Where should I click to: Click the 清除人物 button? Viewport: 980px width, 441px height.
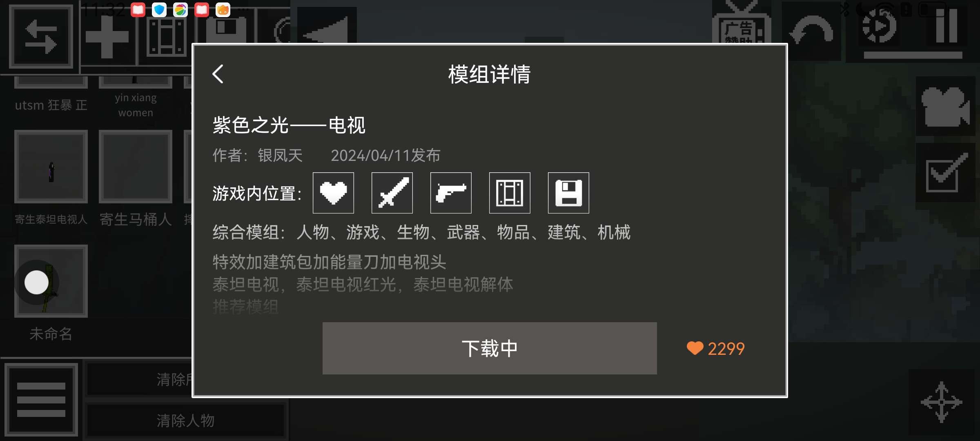(x=185, y=421)
